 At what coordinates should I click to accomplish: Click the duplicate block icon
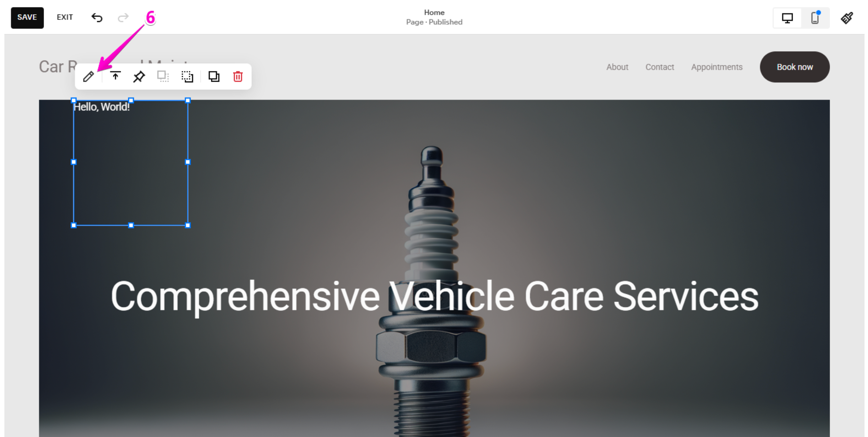[x=214, y=76]
